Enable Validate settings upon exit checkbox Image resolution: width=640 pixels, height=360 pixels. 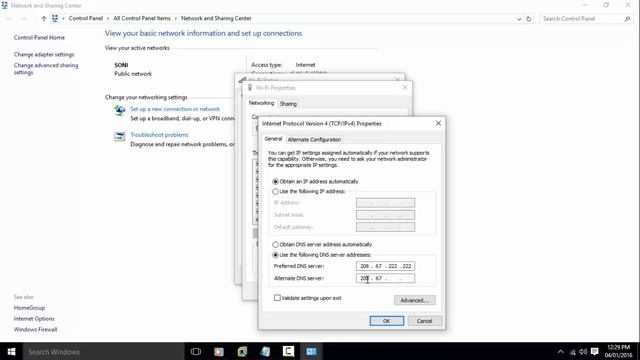(278, 298)
